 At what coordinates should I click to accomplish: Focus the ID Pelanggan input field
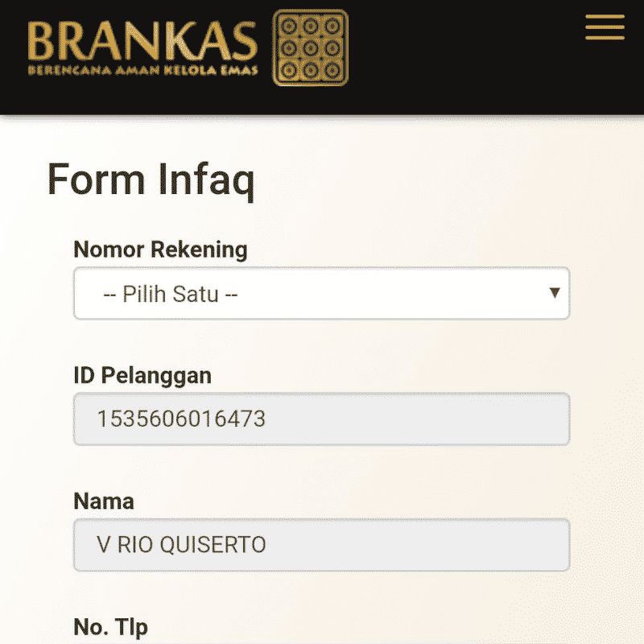pyautogui.click(x=322, y=419)
